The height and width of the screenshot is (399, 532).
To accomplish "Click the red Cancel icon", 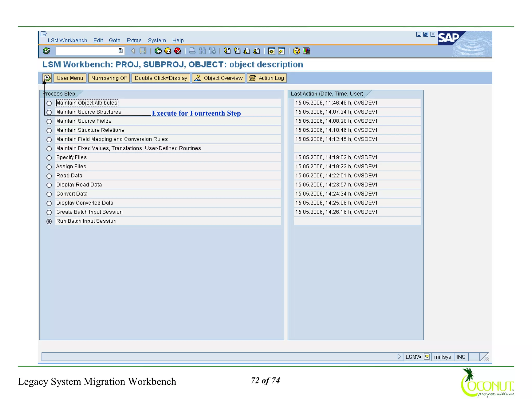I will click(x=178, y=51).
